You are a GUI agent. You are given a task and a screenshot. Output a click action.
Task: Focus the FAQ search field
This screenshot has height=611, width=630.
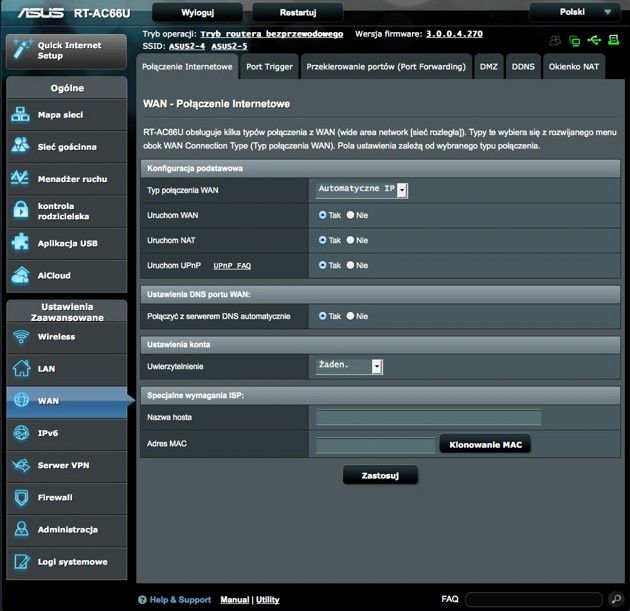click(534, 599)
